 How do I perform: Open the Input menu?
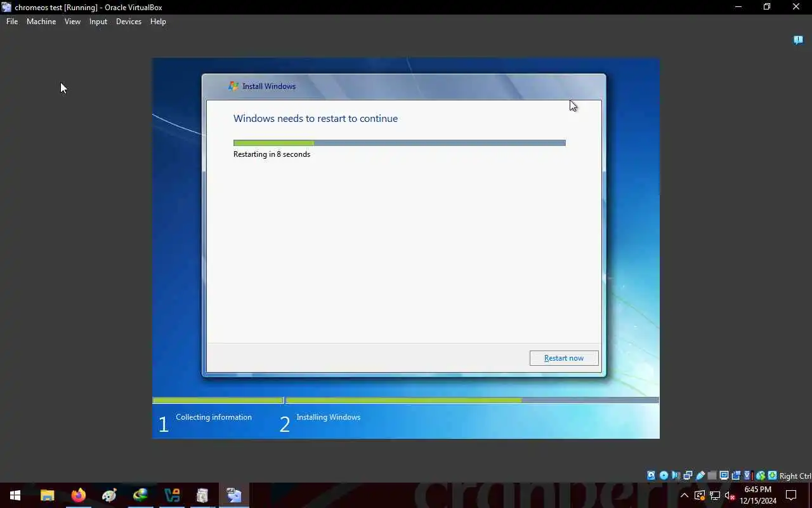click(x=98, y=22)
